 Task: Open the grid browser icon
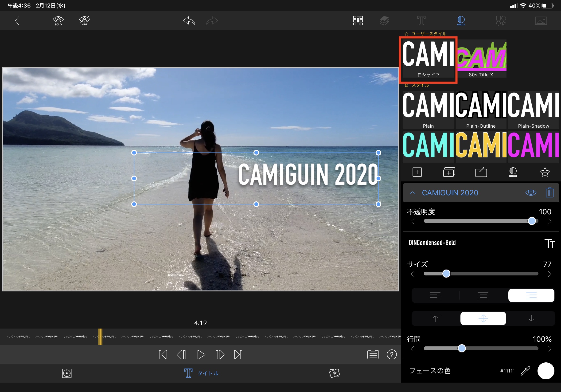[358, 20]
